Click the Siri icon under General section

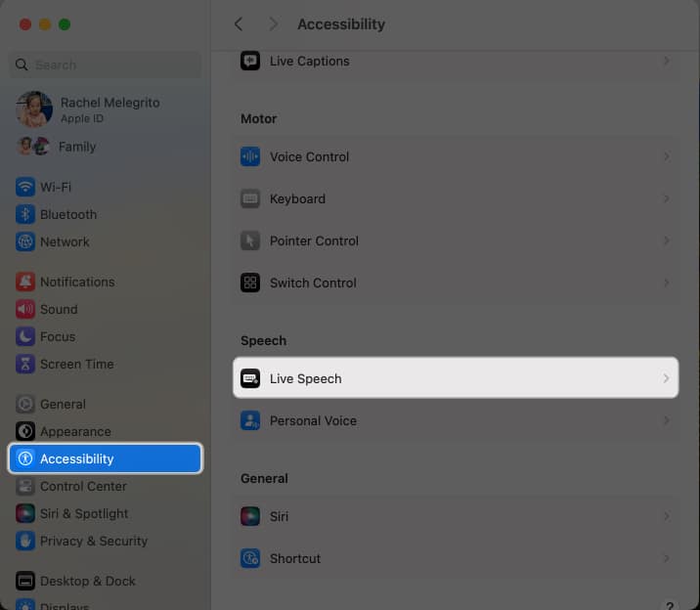pyautogui.click(x=250, y=516)
